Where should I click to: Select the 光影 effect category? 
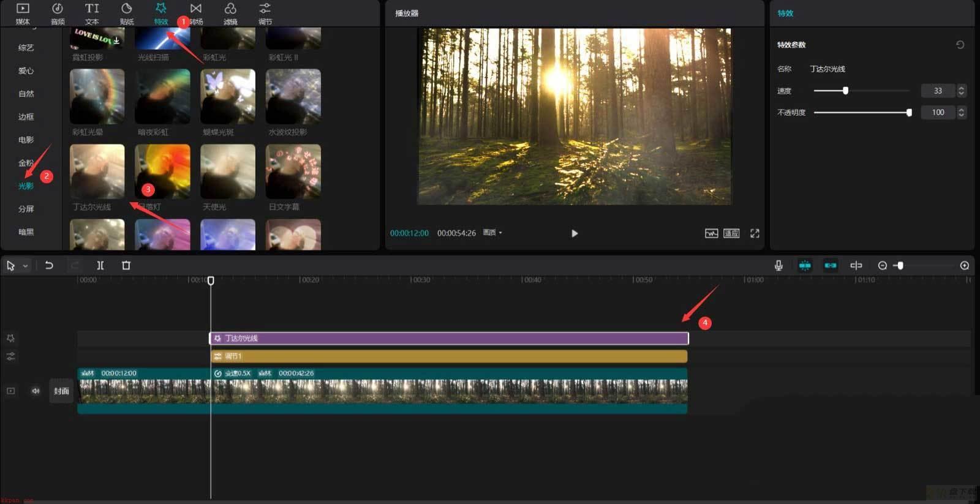(x=26, y=186)
